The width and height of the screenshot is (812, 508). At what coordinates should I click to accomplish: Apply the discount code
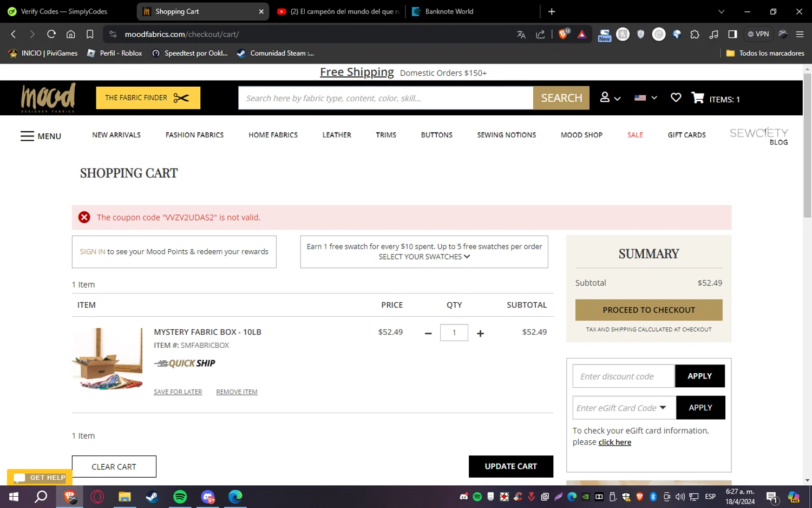[699, 376]
